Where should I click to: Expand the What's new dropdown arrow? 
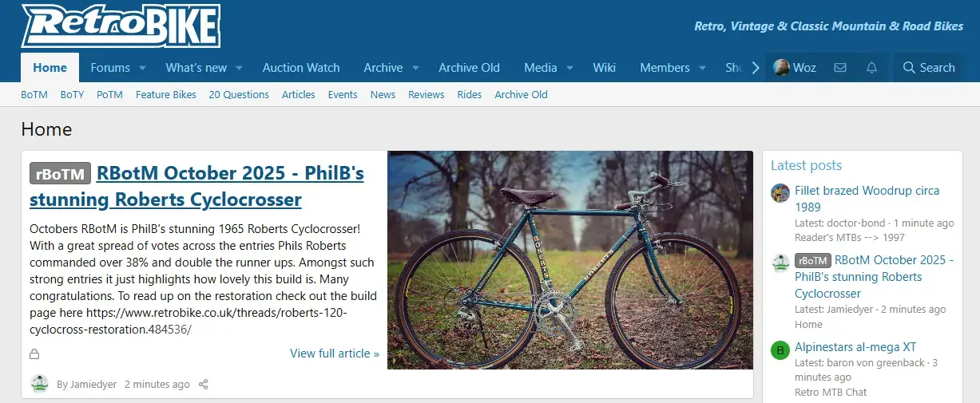[x=239, y=68]
